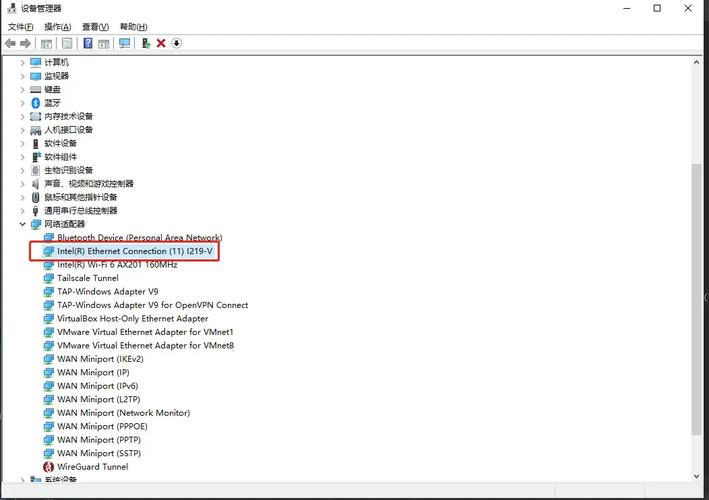Select WAN Miniport (PPTP)

(99, 440)
